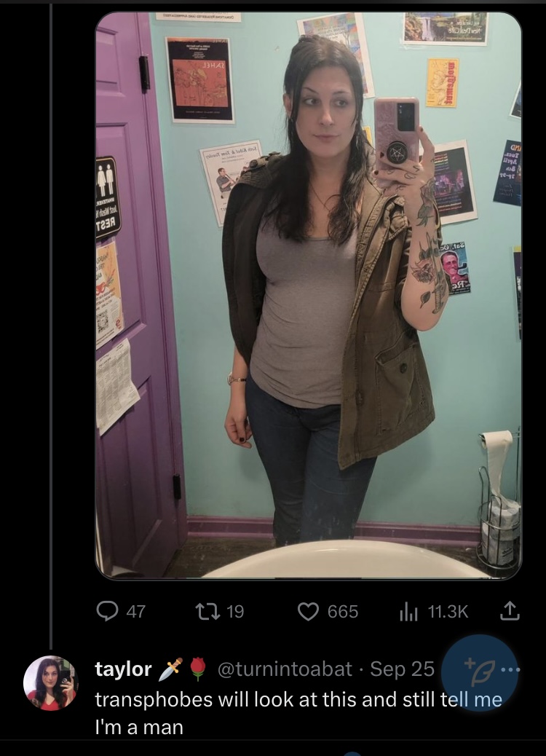The image size is (546, 756).
Task: Like the tweet with the heart icon
Action: click(309, 611)
